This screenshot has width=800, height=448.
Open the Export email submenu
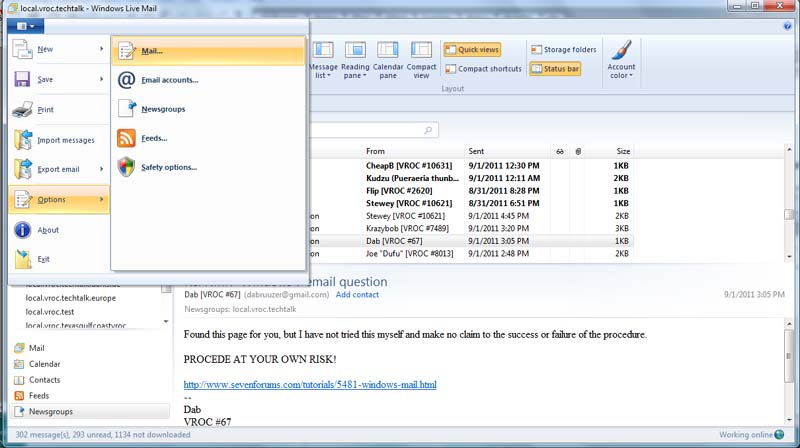[59, 169]
